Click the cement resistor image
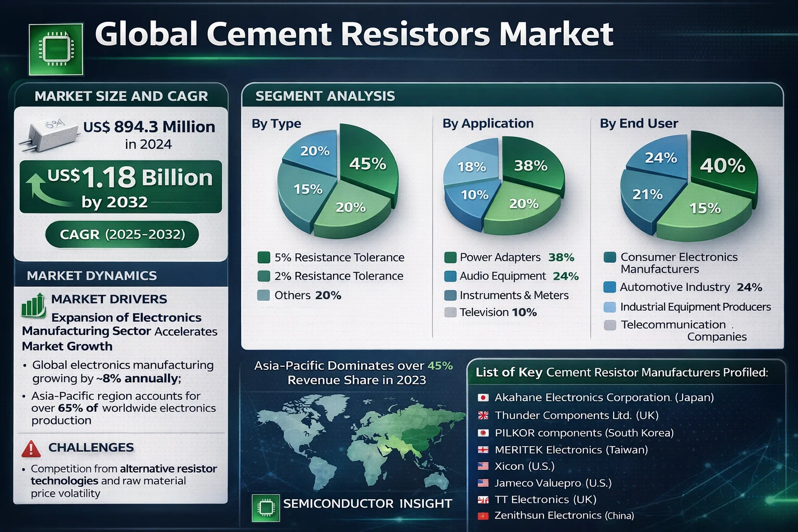The width and height of the screenshot is (798, 532). [x=49, y=134]
